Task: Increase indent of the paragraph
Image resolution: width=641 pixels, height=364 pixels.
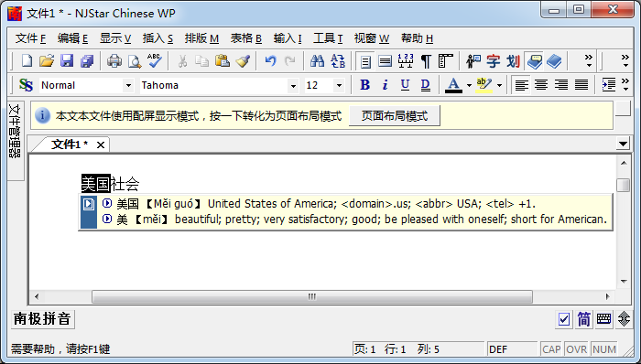Action: tap(609, 85)
